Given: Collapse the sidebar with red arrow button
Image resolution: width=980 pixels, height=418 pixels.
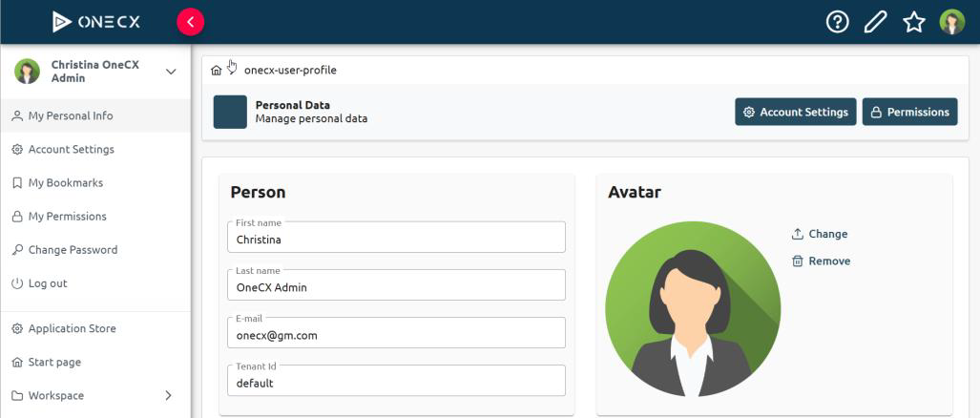Looking at the screenshot, I should click(x=191, y=22).
